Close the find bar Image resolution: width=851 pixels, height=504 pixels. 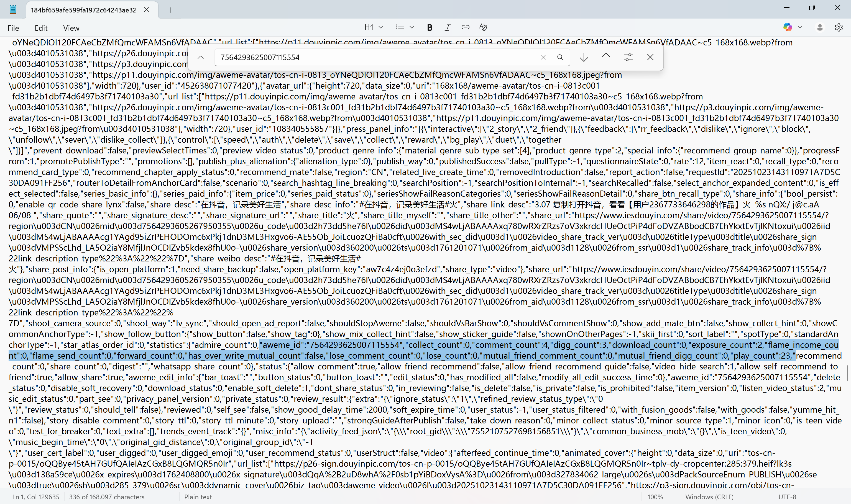point(650,57)
